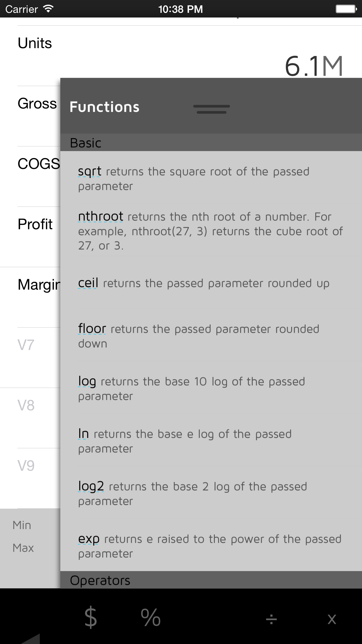Select the log base 10 function
Image resolution: width=362 pixels, height=644 pixels.
(x=87, y=381)
